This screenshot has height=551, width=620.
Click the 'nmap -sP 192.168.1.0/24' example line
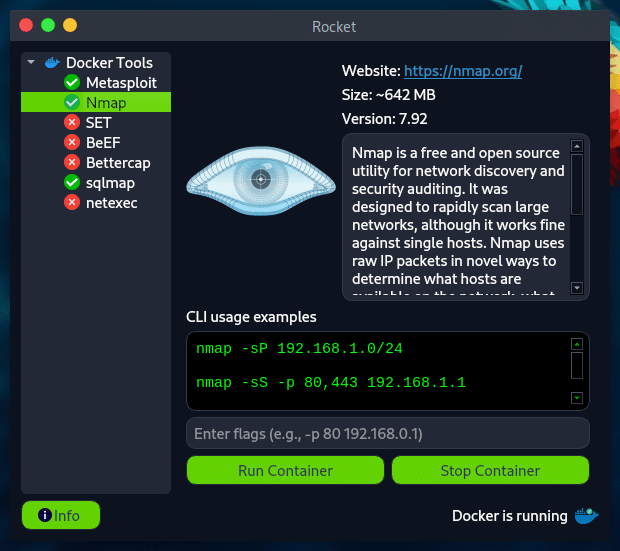point(299,348)
